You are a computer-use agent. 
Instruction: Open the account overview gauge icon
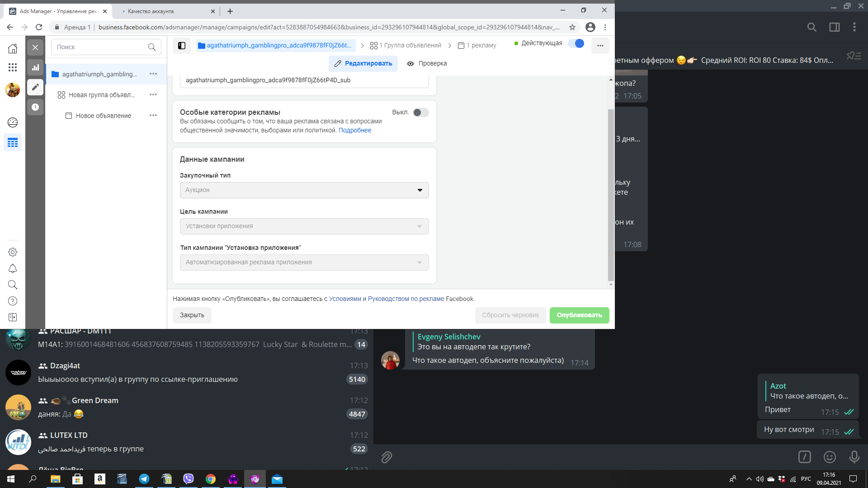pos(13,122)
